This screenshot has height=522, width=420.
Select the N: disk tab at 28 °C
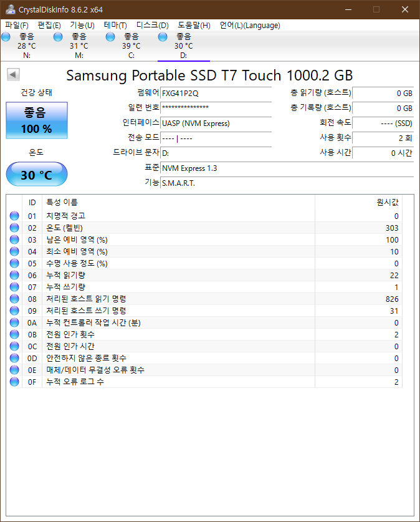tap(27, 46)
